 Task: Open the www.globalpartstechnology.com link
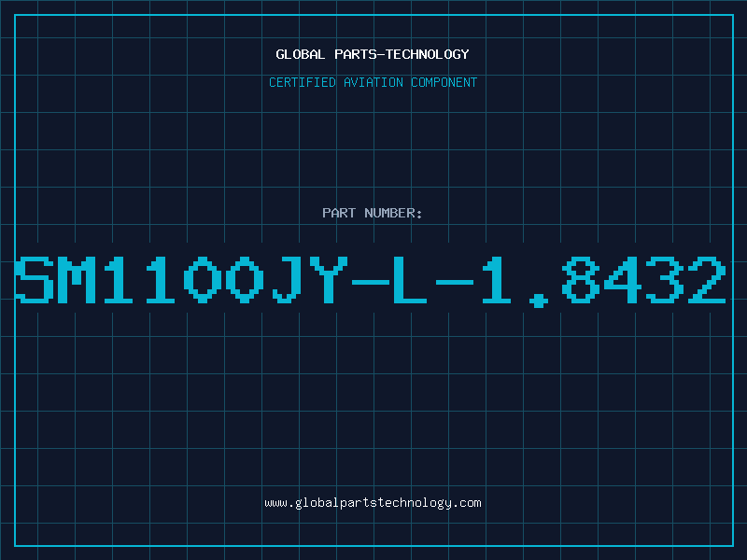373,503
